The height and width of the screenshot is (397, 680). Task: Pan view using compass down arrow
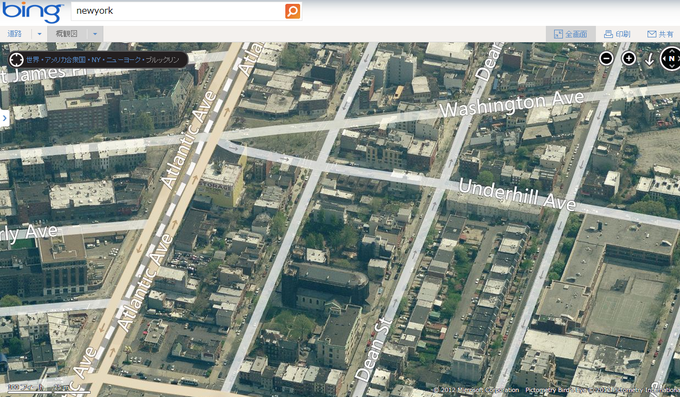tap(671, 66)
